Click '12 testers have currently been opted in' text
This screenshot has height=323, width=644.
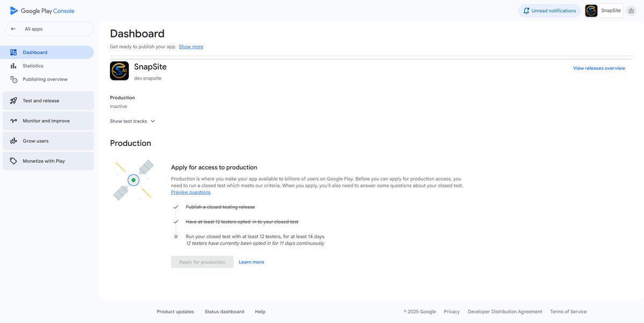pyautogui.click(x=255, y=243)
